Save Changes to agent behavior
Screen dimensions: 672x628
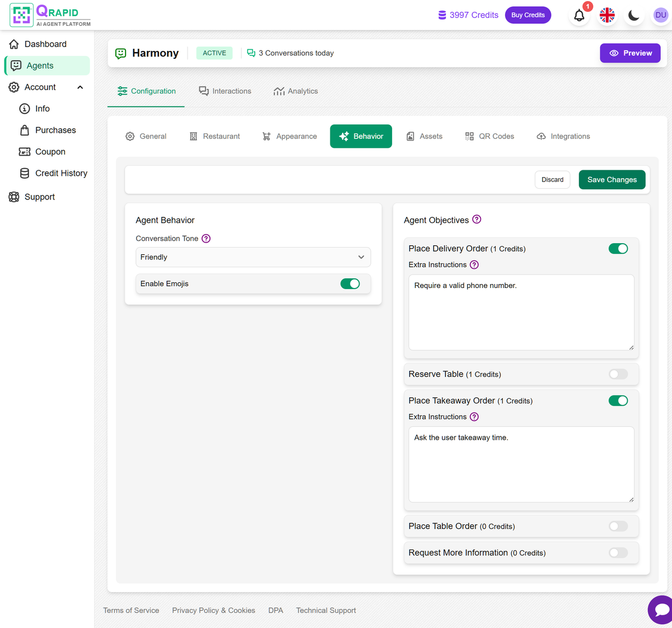pos(612,179)
